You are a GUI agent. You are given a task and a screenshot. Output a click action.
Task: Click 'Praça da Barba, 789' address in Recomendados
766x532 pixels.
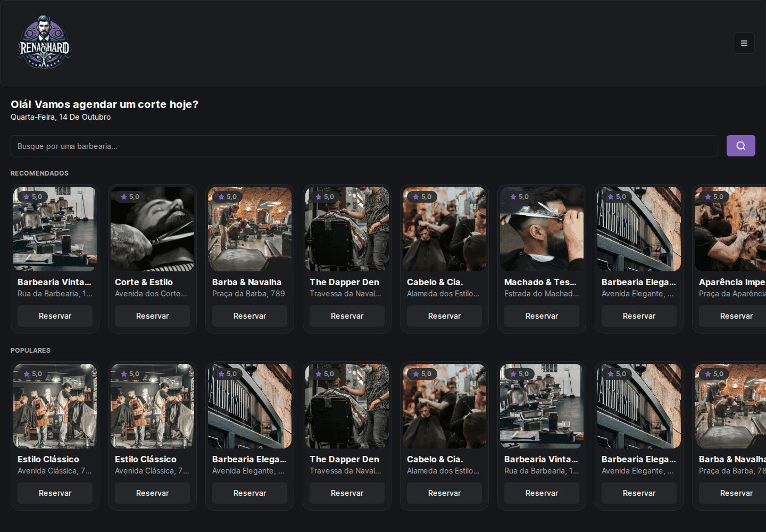tap(248, 294)
